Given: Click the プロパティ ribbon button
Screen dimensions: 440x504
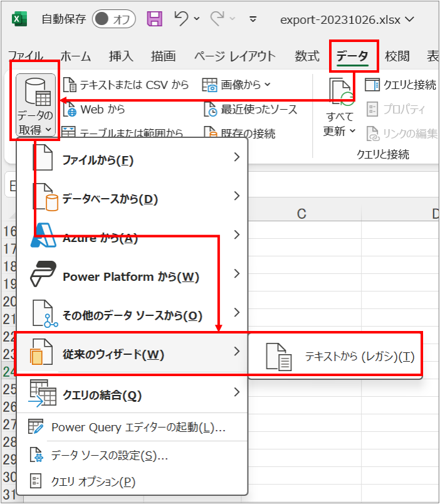Looking at the screenshot, I should pyautogui.click(x=395, y=110).
